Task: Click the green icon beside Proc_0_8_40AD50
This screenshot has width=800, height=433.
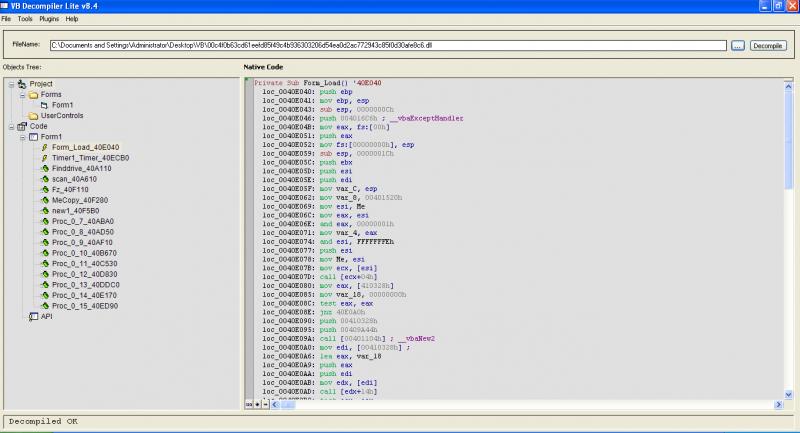Action: tap(45, 232)
